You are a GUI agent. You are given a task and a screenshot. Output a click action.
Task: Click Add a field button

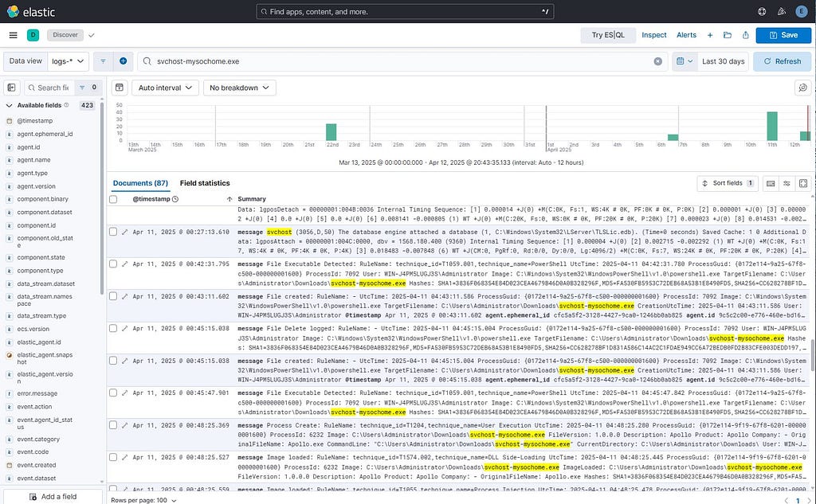tap(53, 497)
